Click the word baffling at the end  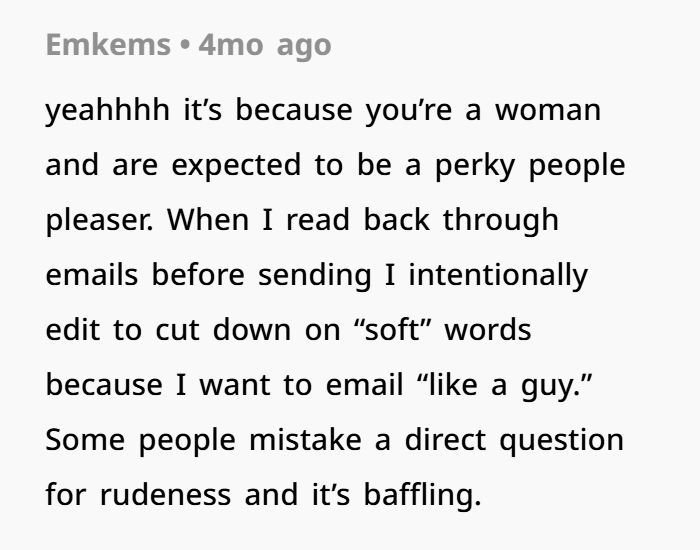422,496
